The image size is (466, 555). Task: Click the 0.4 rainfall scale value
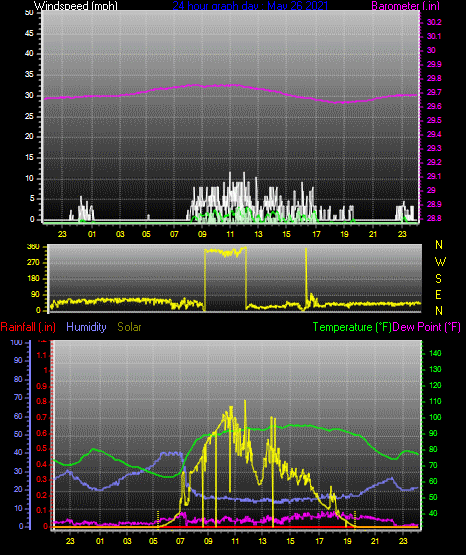point(42,464)
